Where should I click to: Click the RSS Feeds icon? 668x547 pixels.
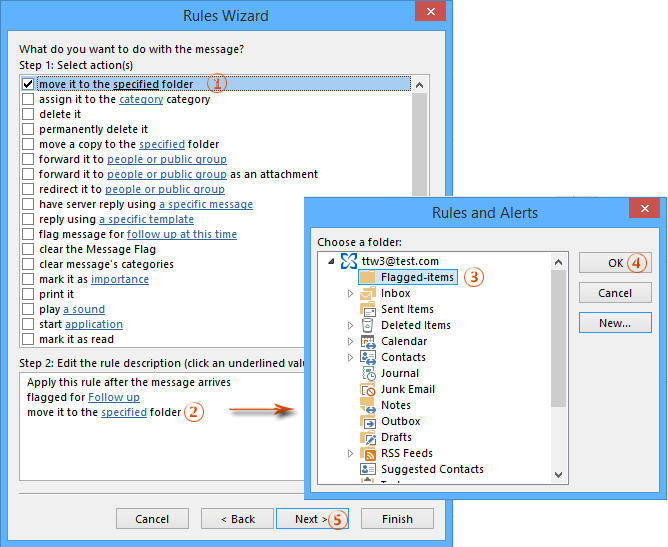pos(368,453)
